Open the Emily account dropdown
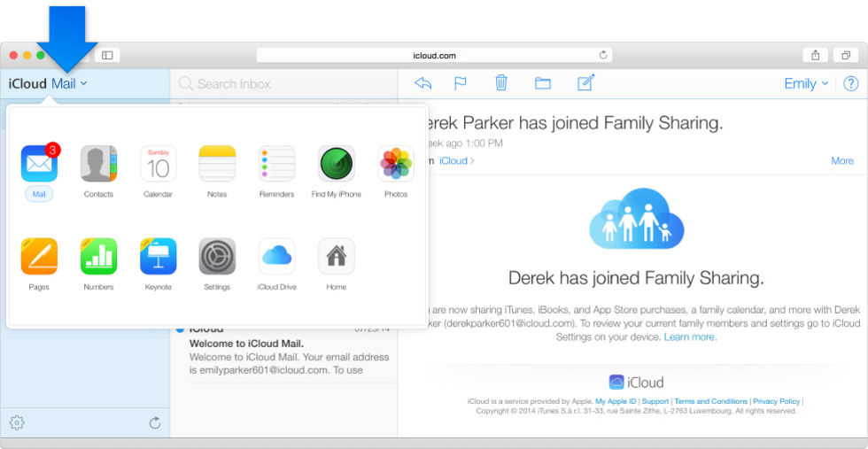Image resolution: width=868 pixels, height=449 pixels. tap(805, 83)
